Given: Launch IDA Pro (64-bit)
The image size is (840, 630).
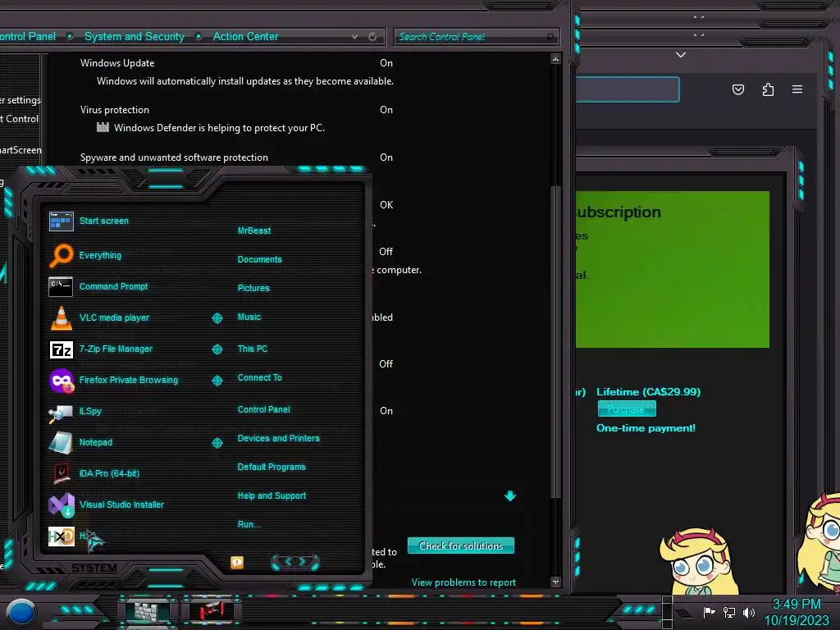Looking at the screenshot, I should [x=94, y=473].
